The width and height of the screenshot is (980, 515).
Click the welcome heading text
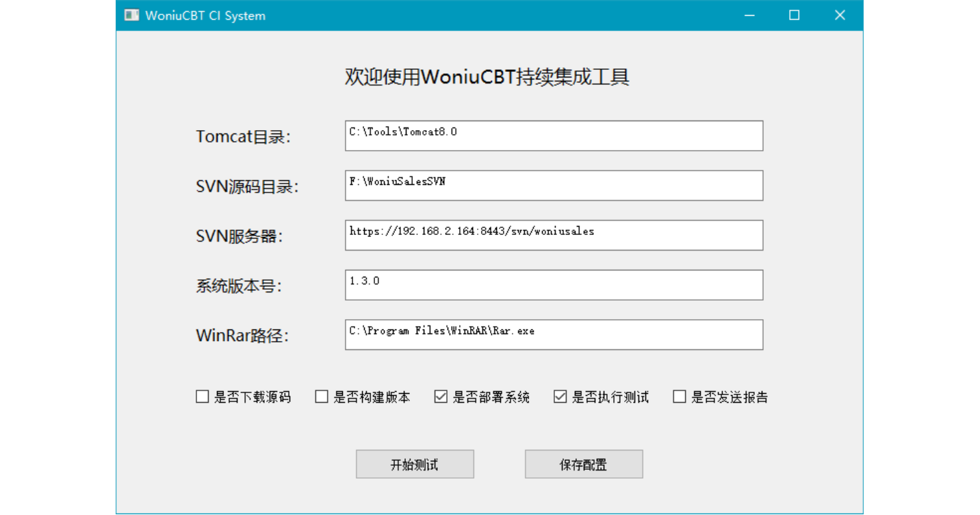tap(486, 77)
